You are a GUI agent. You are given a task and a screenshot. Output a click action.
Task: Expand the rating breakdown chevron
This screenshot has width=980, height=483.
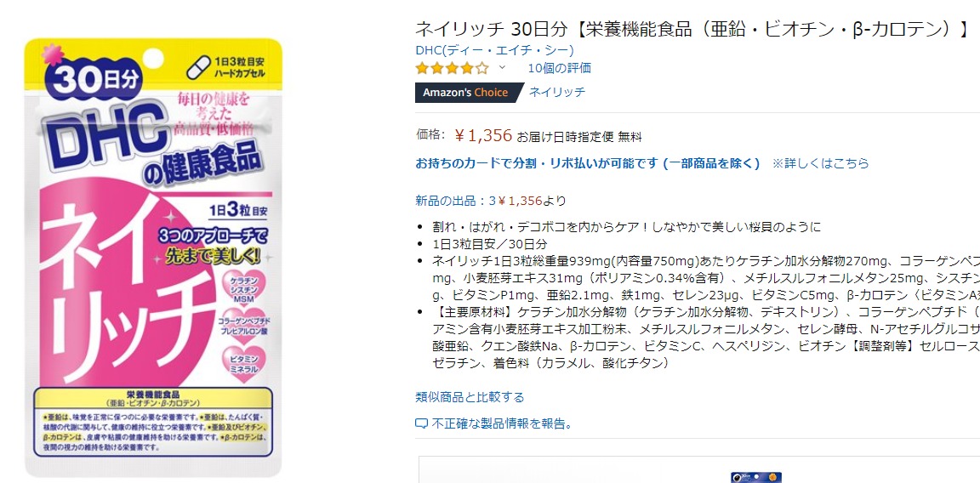501,67
